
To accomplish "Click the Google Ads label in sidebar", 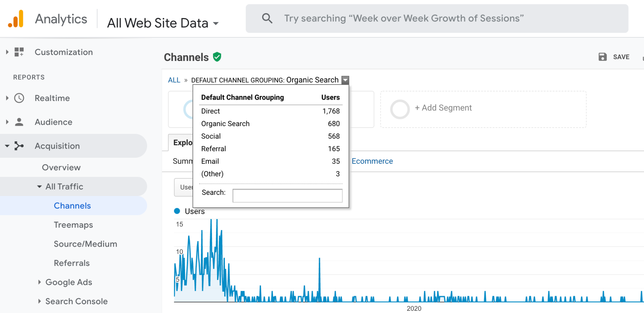I will (x=69, y=282).
